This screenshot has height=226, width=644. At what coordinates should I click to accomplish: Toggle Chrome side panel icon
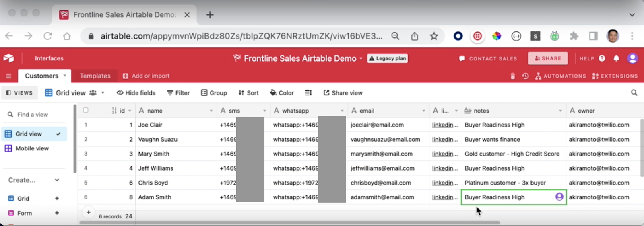click(593, 36)
